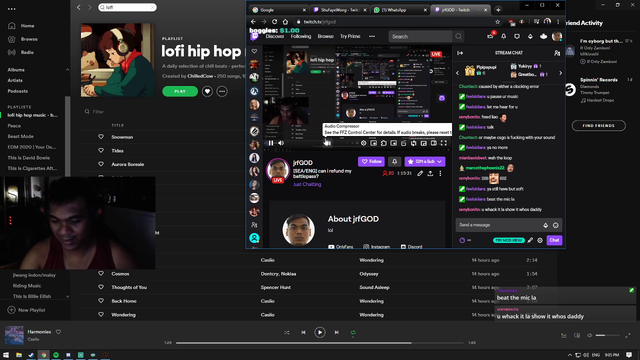Open emote picker in chat message box

[x=556, y=225]
